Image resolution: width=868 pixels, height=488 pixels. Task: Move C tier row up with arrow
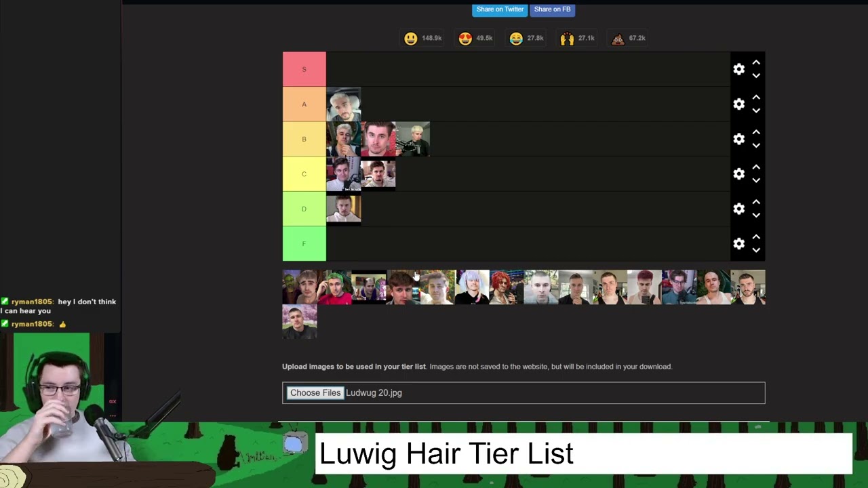tap(756, 168)
